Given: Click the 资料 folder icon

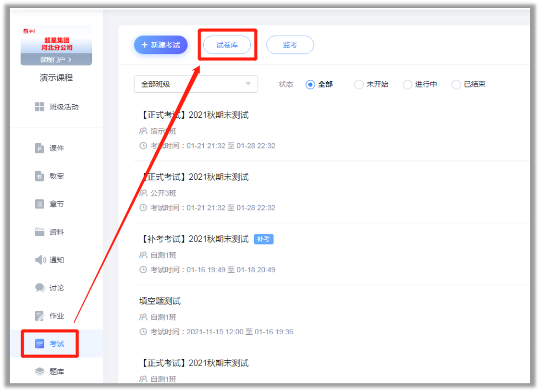Looking at the screenshot, I should tap(39, 232).
